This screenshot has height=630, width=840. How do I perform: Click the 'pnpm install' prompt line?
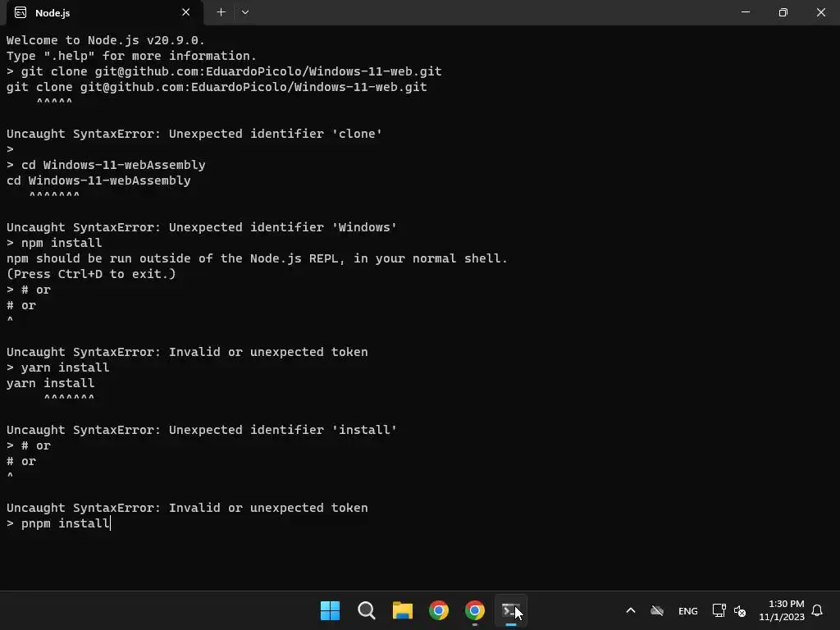click(58, 523)
